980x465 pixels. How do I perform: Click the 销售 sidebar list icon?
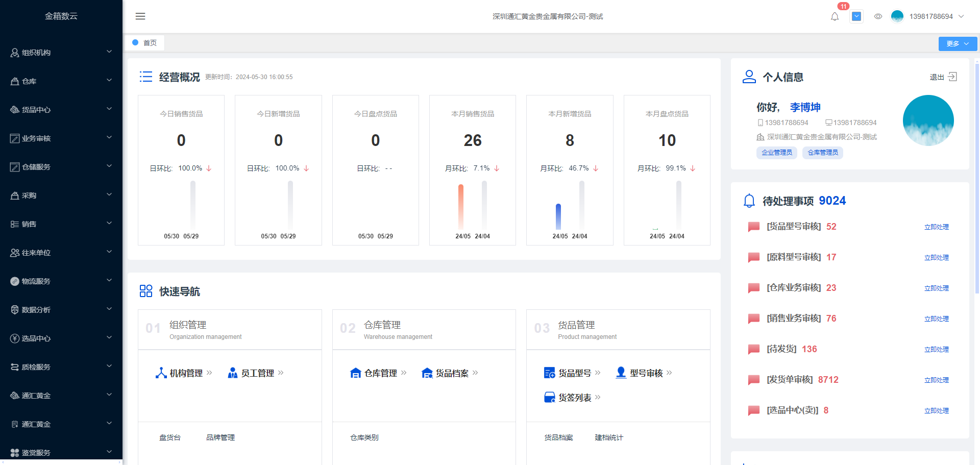(15, 224)
